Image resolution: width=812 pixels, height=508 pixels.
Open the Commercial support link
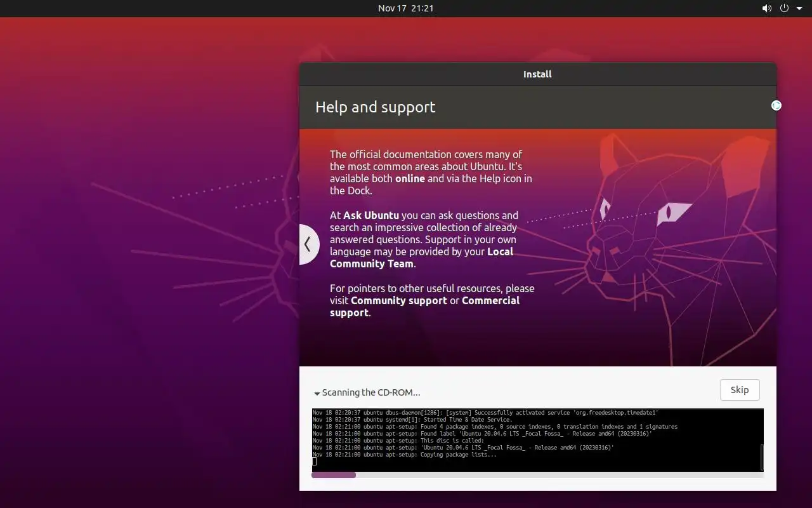(x=424, y=307)
